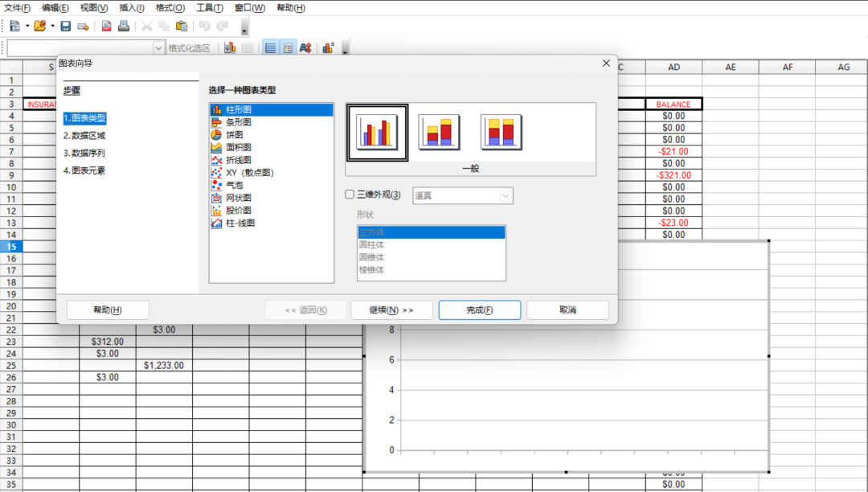
Task: Select the stacked column chart subtype thumbnail
Action: point(439,133)
